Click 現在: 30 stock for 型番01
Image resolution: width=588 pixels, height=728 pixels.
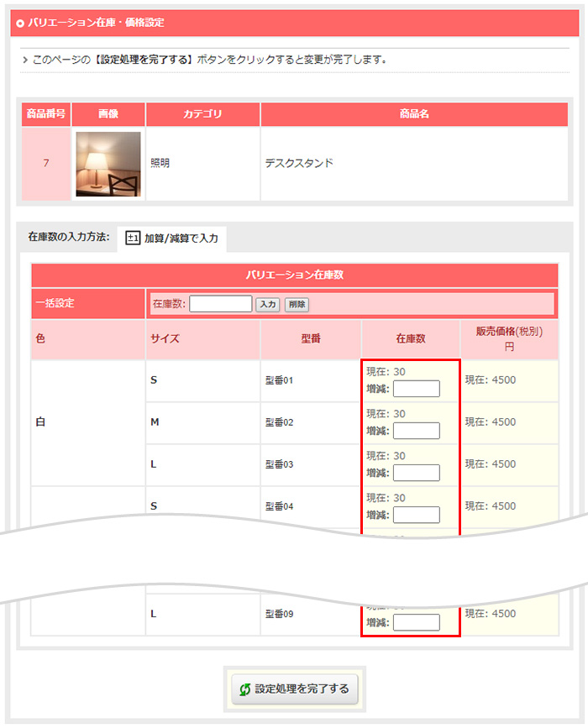coord(386,371)
